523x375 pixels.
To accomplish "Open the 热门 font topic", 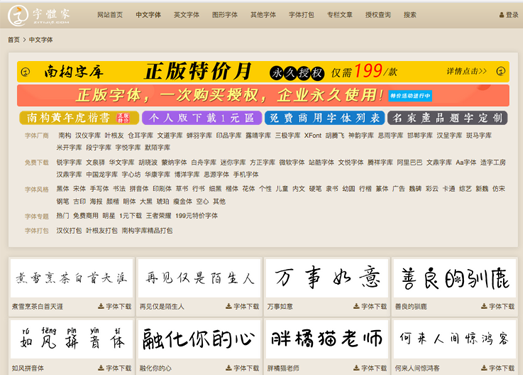I will 63,216.
